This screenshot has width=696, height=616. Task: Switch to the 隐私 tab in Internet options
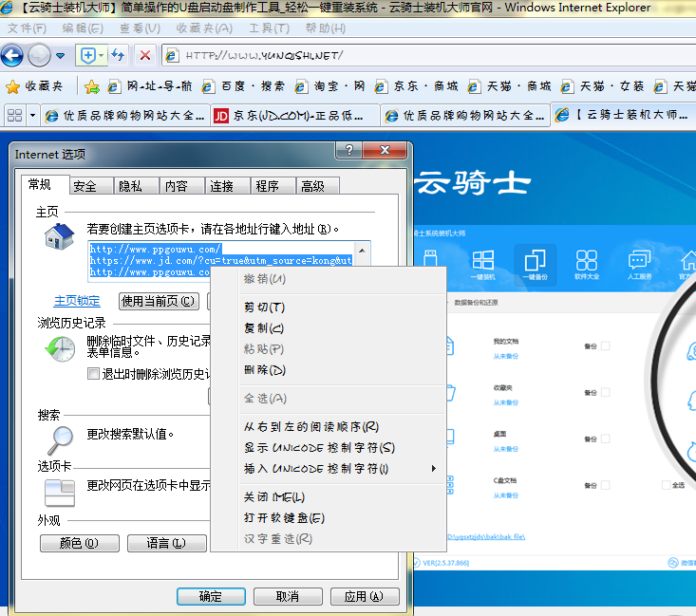coord(137,186)
